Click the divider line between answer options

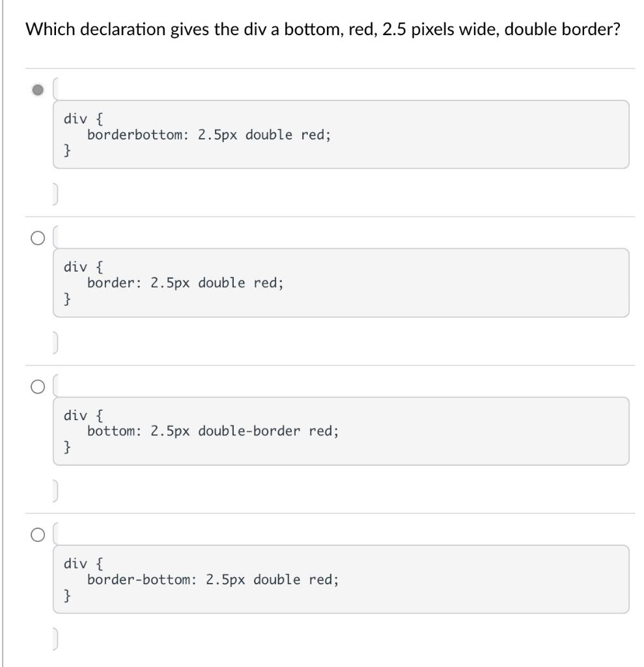(x=326, y=215)
